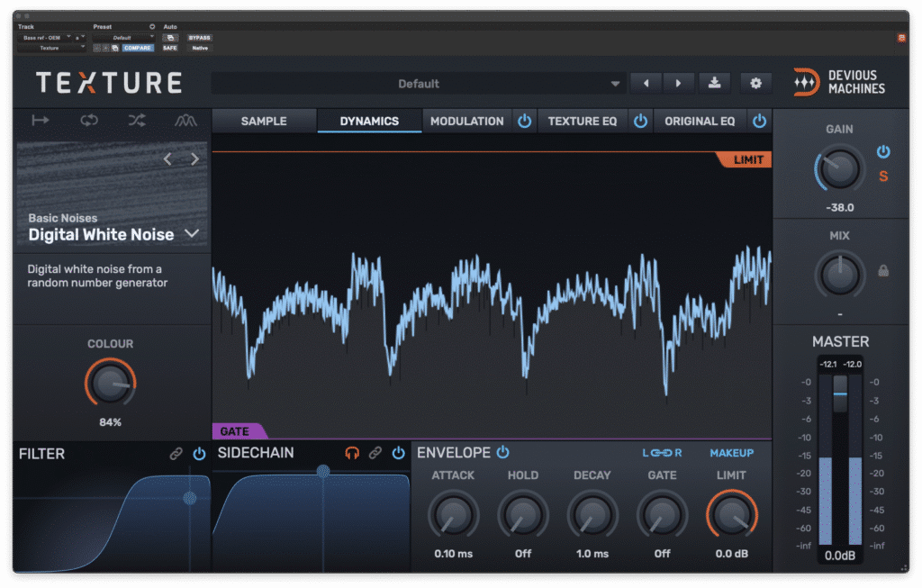922x588 pixels.
Task: Open the MODULATION tab
Action: pos(467,122)
